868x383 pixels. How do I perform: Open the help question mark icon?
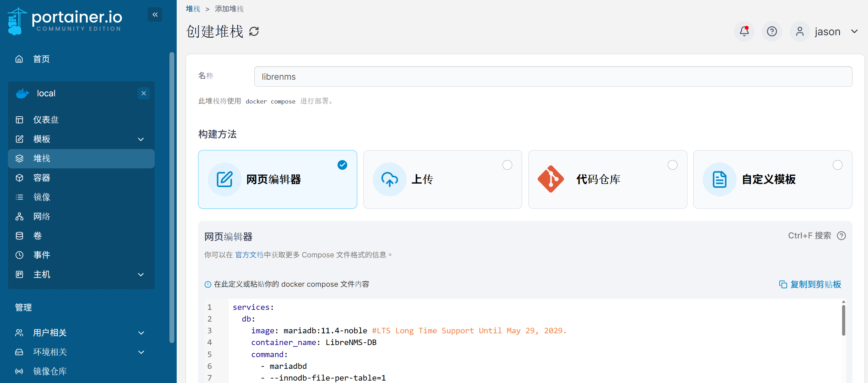coord(772,31)
